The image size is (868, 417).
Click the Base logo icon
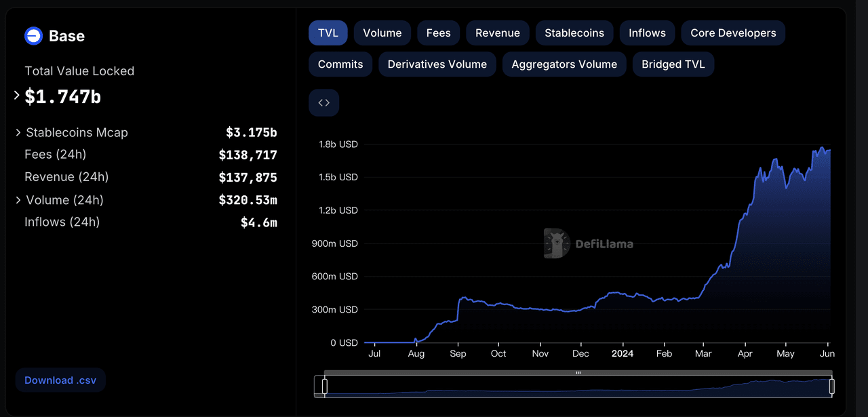coord(33,36)
